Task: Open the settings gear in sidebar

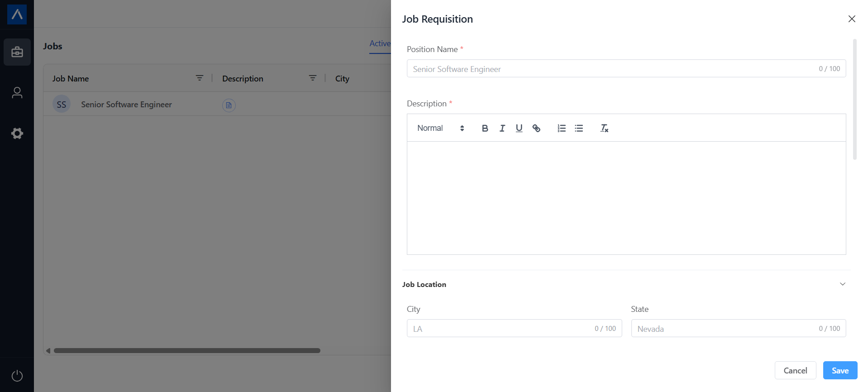Action: pos(17,134)
